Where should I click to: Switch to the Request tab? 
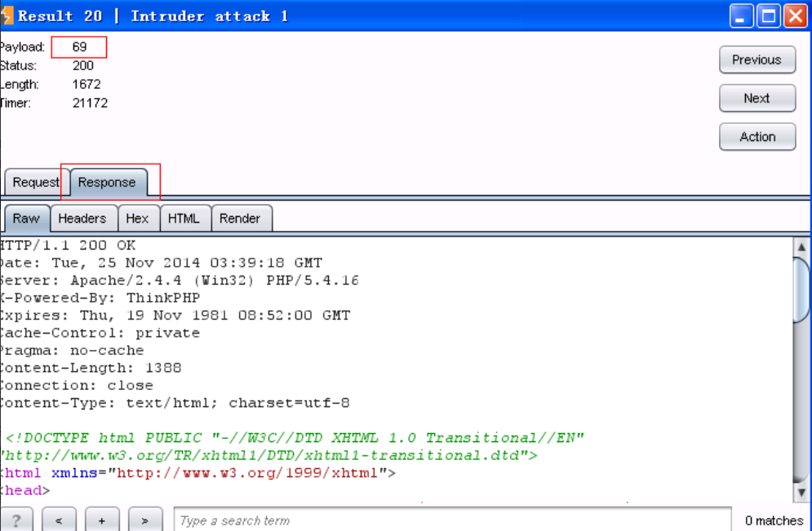[36, 182]
